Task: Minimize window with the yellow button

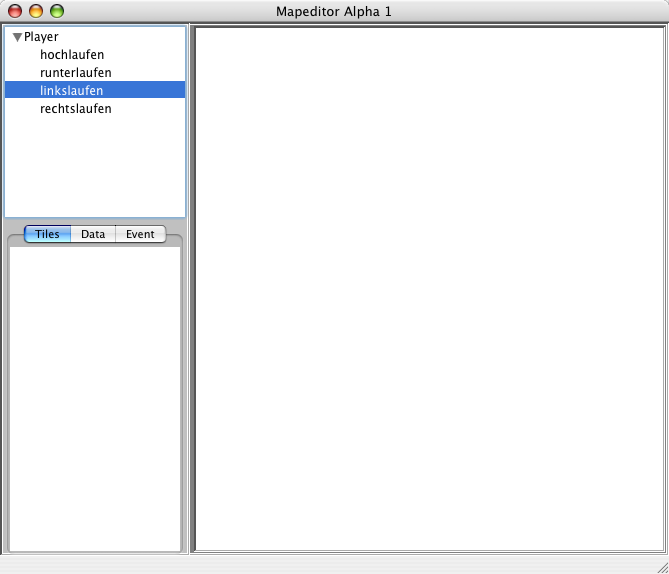Action: click(35, 11)
